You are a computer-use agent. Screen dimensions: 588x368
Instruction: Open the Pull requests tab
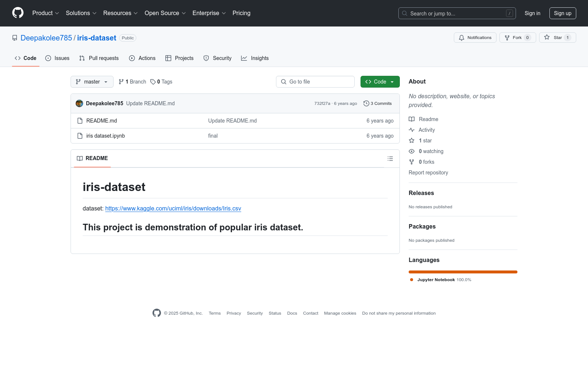[99, 58]
